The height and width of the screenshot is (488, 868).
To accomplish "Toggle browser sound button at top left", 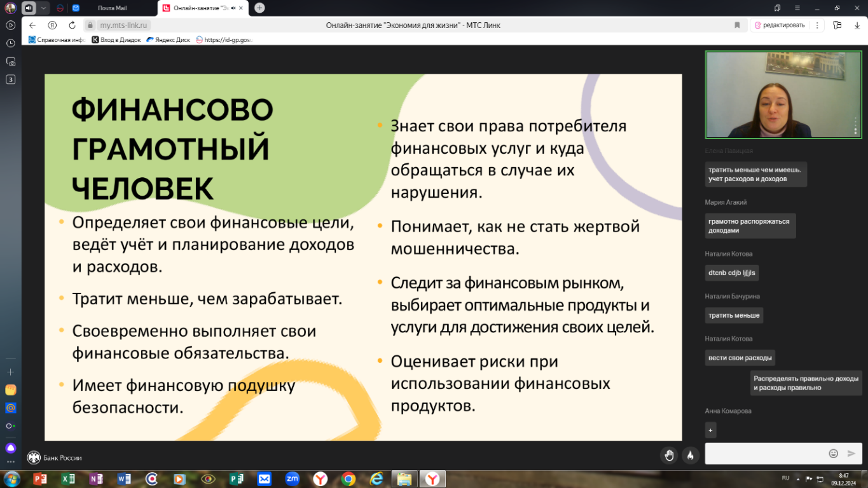I will [29, 8].
